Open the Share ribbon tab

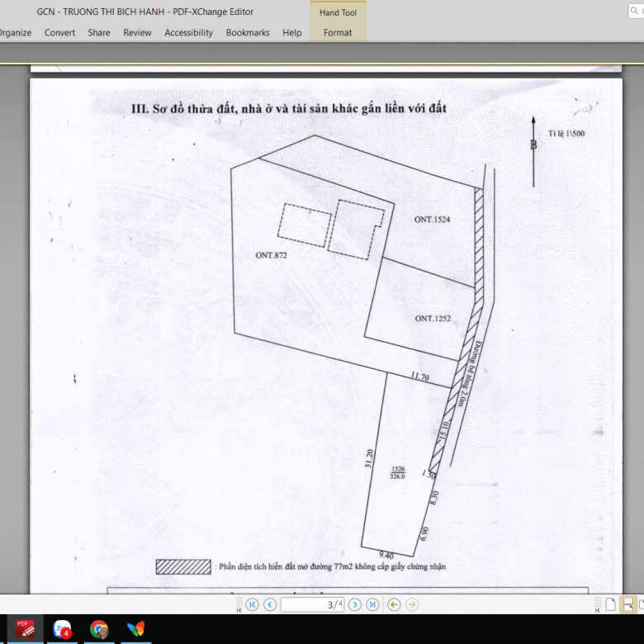99,33
